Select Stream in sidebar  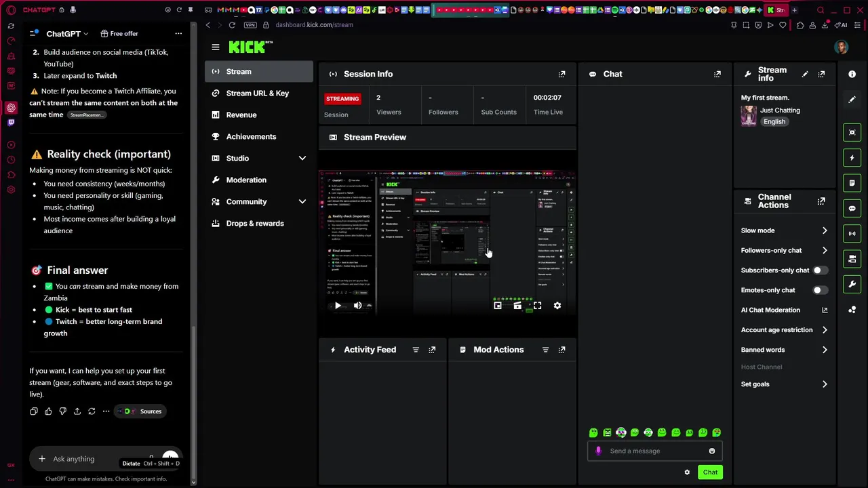(259, 71)
